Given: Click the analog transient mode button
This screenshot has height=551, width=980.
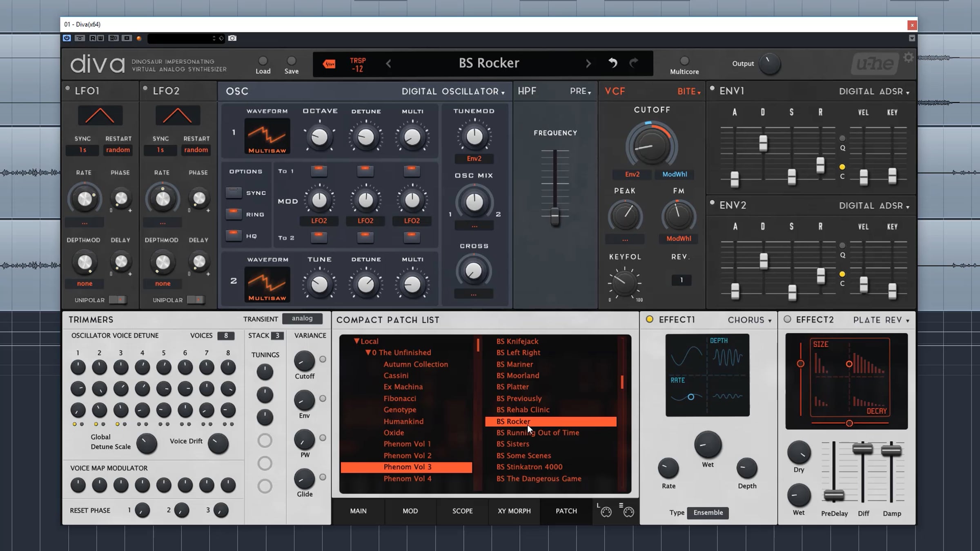Looking at the screenshot, I should click(302, 318).
